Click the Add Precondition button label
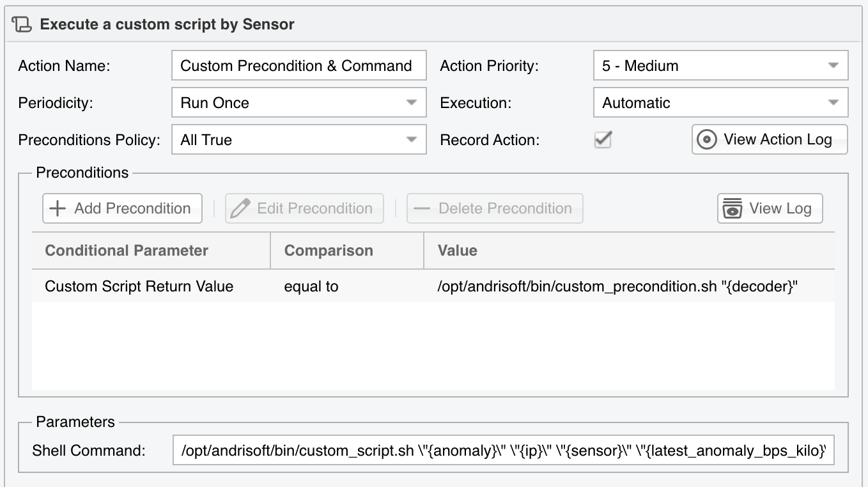 point(132,208)
